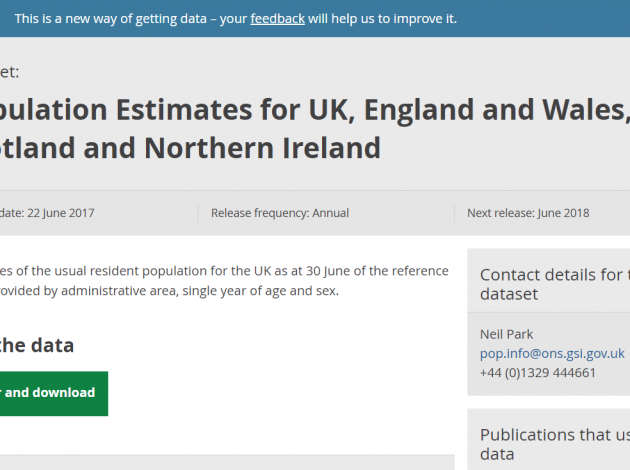
Task: Click the release date 22 June 2017
Action: [x=47, y=213]
